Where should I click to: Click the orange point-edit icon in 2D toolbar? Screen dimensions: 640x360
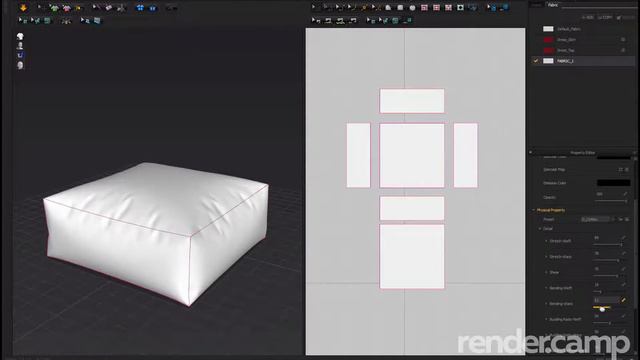pos(364,7)
